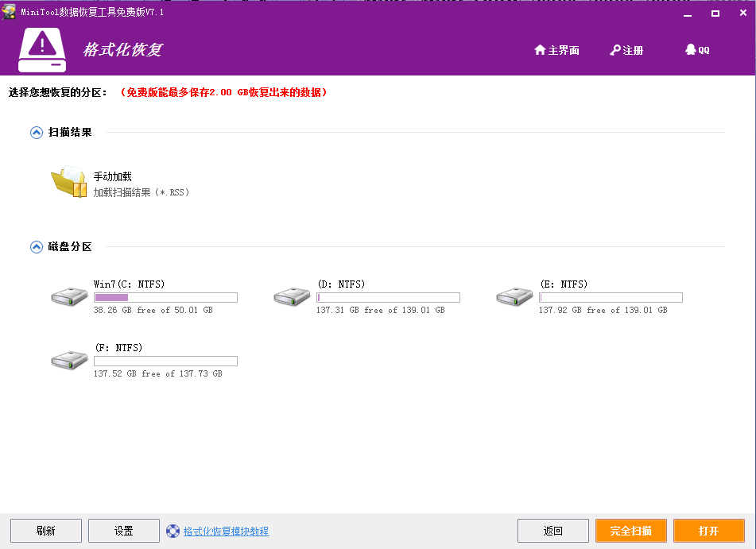Click the D: drive usage bar
This screenshot has width=756, height=549.
[x=388, y=297]
